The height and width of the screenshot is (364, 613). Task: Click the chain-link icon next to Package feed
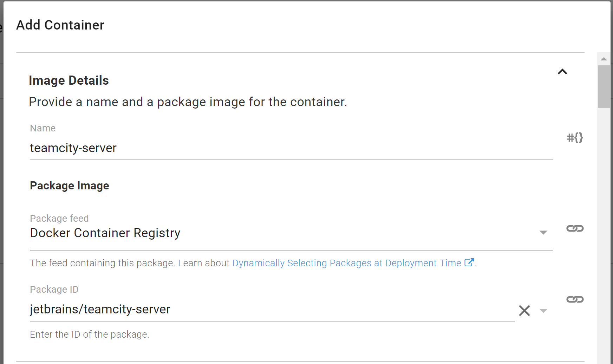coord(575,229)
